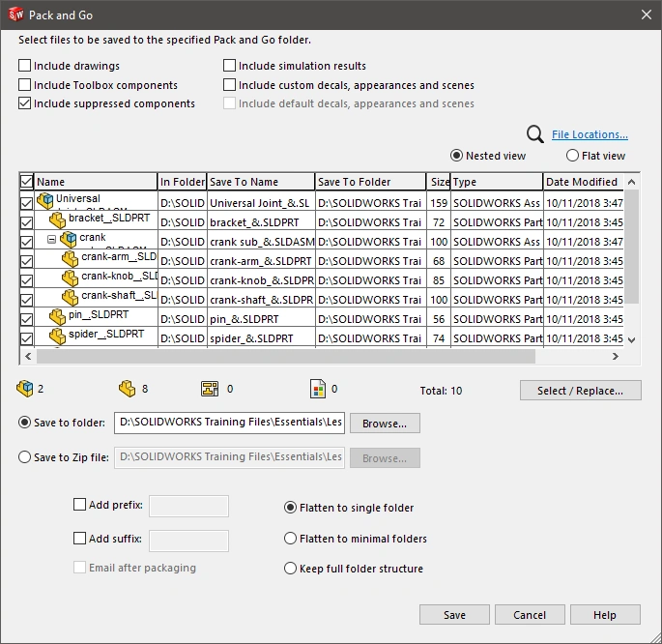Click scroll left arrow of file list
The height and width of the screenshot is (644, 662).
tap(28, 357)
